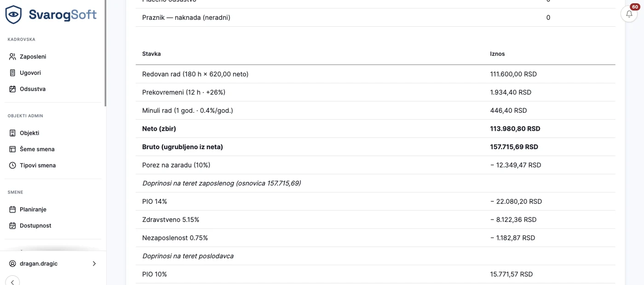Click the sidebar vertical scrollbar
Viewport: 644px width, 285px height.
click(x=105, y=53)
